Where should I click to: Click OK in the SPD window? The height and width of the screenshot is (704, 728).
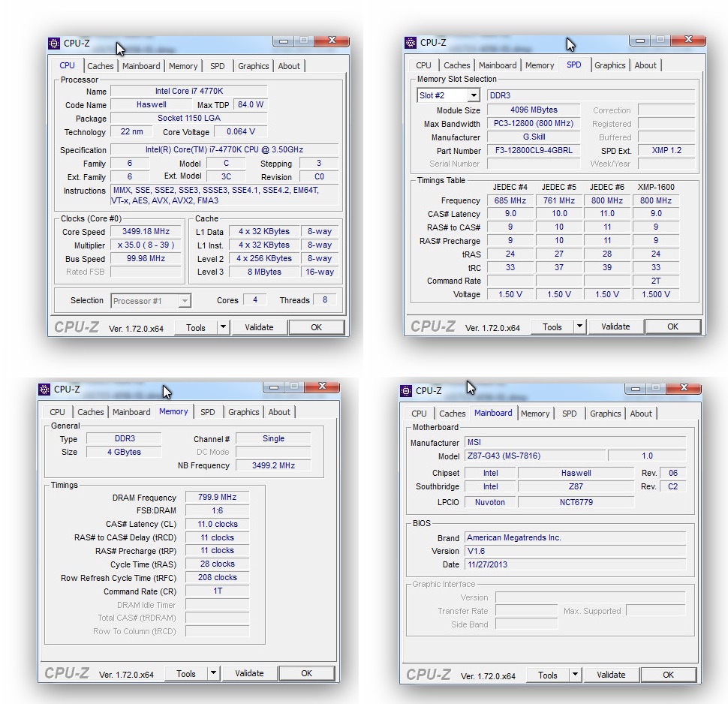click(672, 327)
